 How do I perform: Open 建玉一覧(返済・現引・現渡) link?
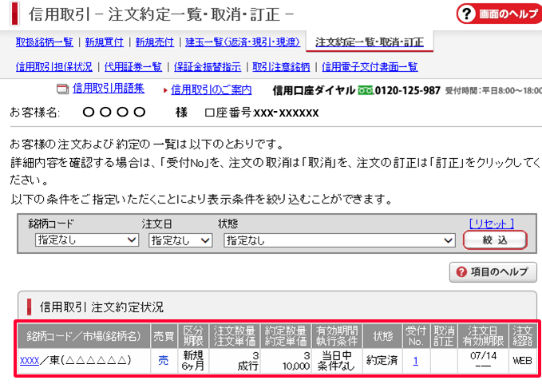(243, 42)
